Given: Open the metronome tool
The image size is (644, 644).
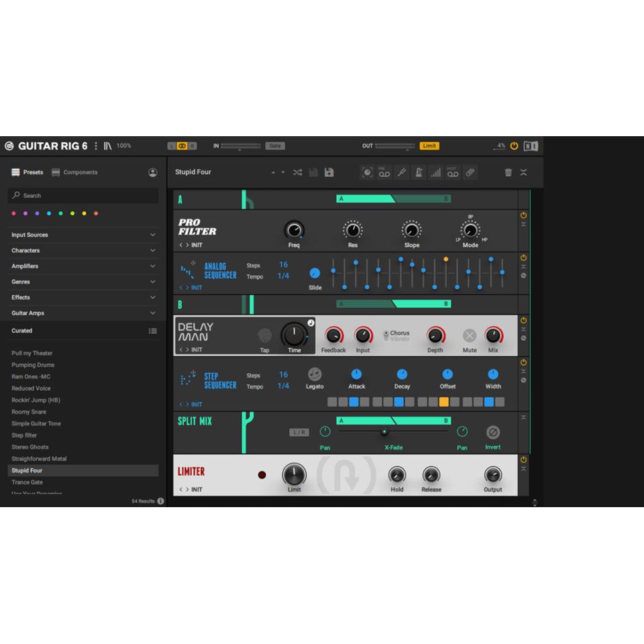Looking at the screenshot, I should pos(419,172).
